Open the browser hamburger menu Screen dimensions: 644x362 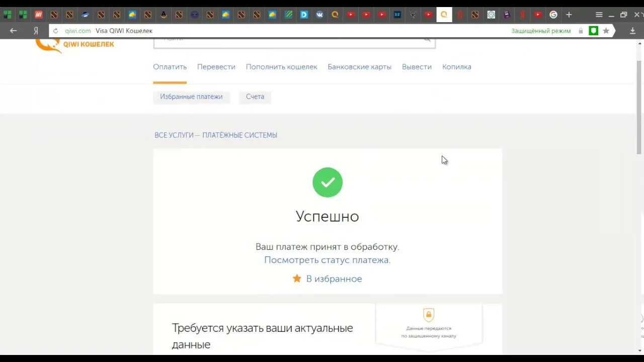(599, 15)
